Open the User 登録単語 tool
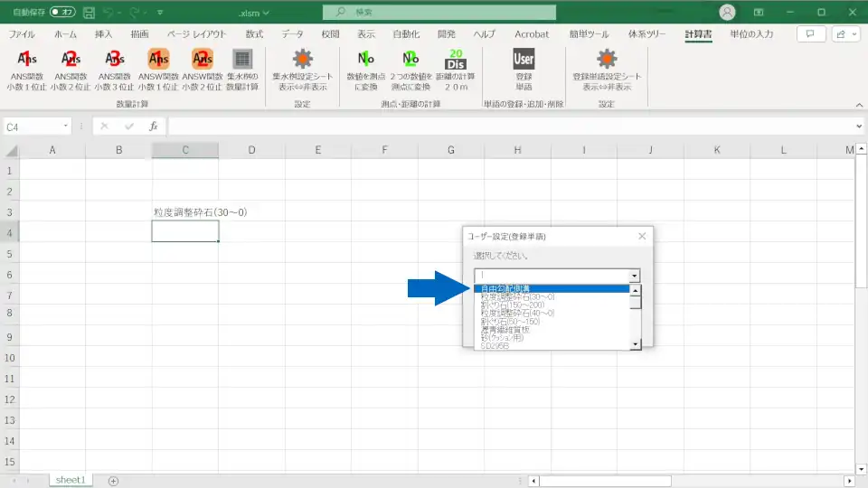Screen dimensions: 868x488 coord(524,70)
